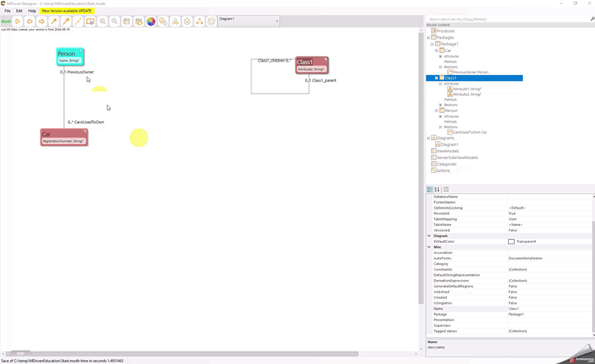Click the navigate forward arrow icon

click(x=42, y=22)
